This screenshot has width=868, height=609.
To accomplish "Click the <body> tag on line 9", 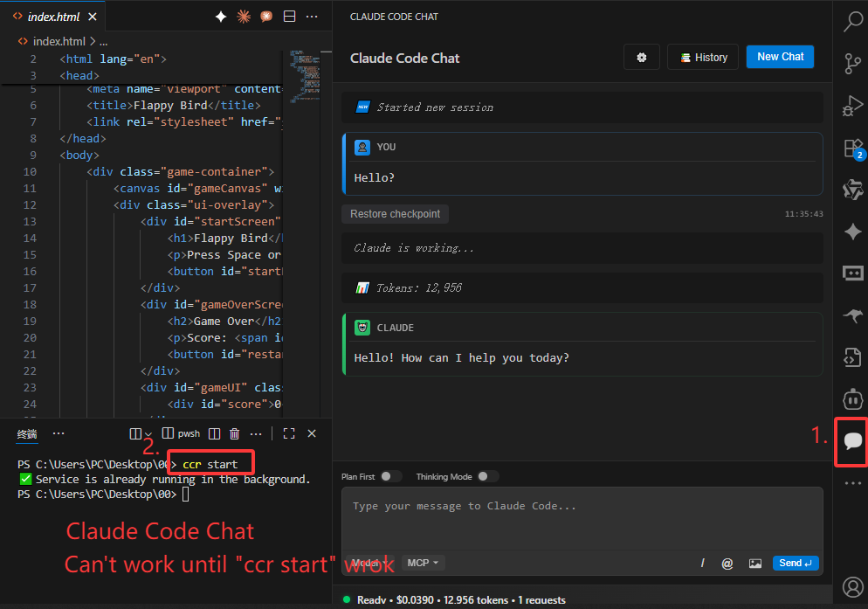I will tap(79, 156).
